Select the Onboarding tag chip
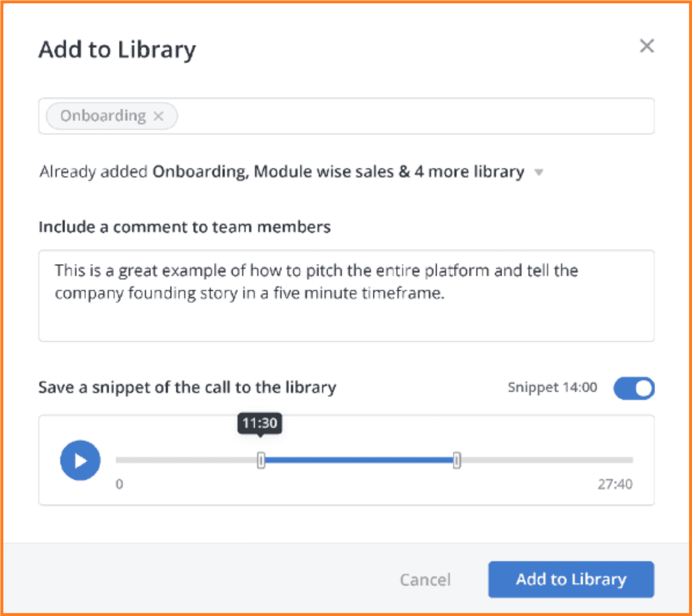The width and height of the screenshot is (692, 616). 103,116
